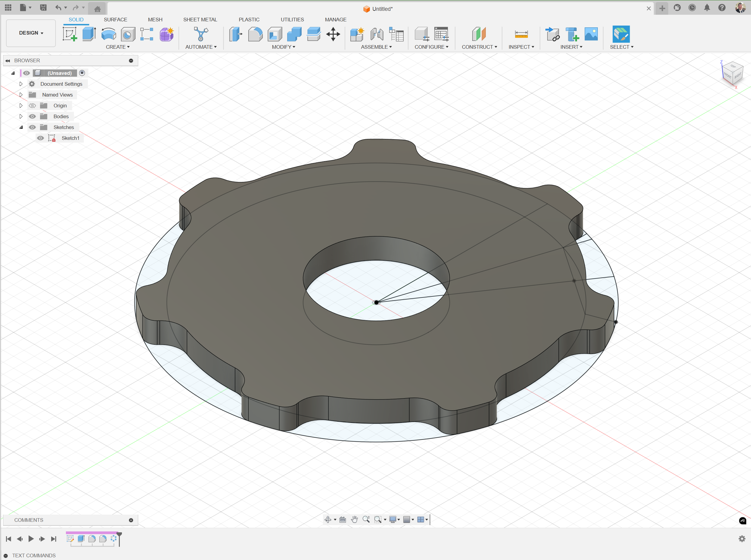The image size is (751, 560).
Task: Start the Extrude command
Action: [88, 34]
